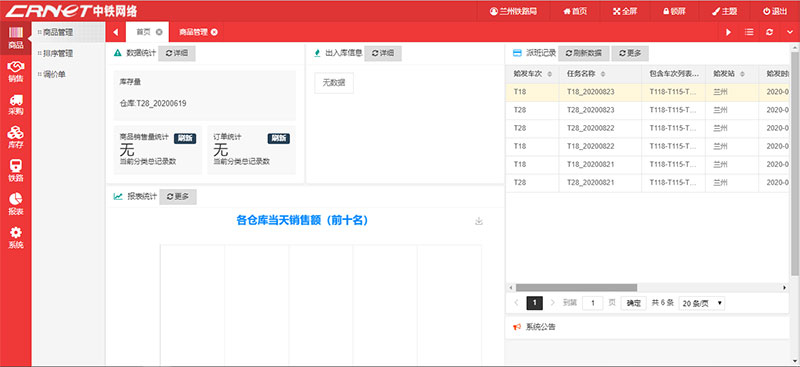The height and width of the screenshot is (367, 800).
Task: Click the 派班记录 card icon
Action: pyautogui.click(x=517, y=53)
